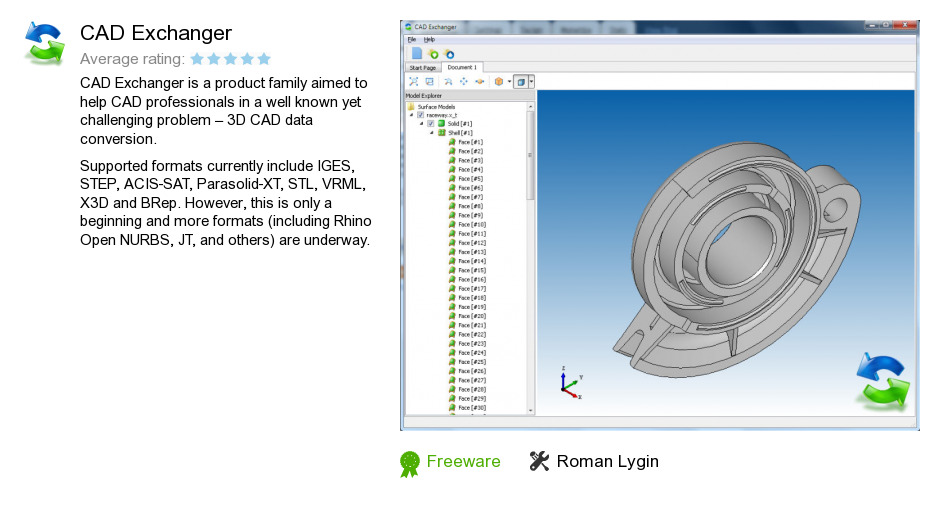
Task: Click the Face [#25] green icon
Action: point(452,362)
